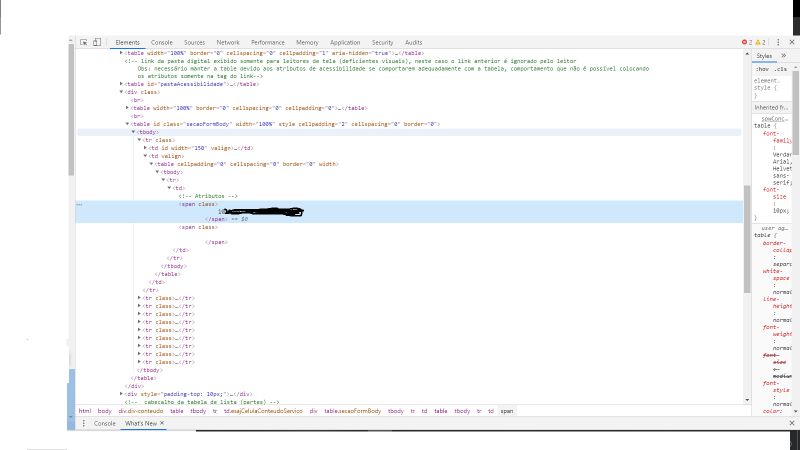Open the Network tab

pyautogui.click(x=228, y=42)
